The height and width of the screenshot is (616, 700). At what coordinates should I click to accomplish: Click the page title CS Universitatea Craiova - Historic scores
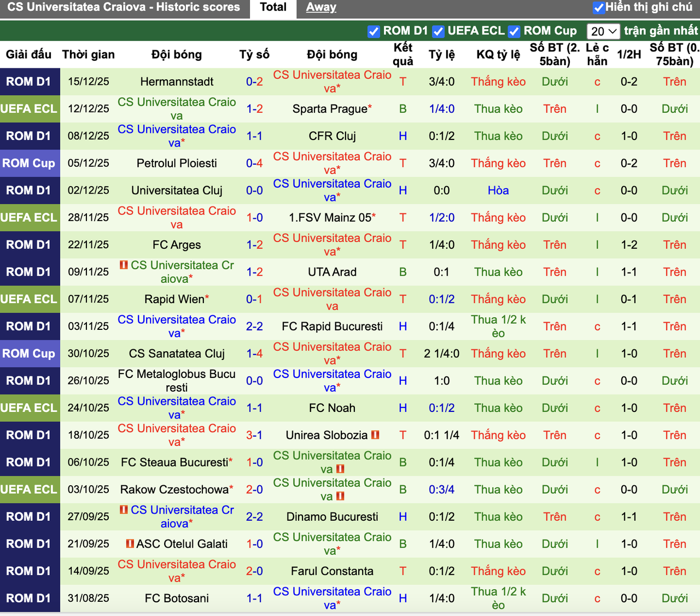(x=124, y=8)
